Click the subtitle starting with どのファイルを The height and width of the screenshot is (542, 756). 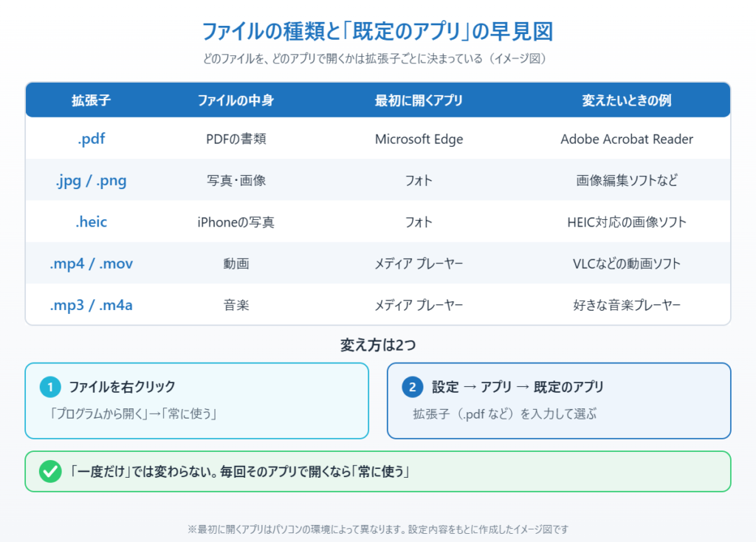tap(374, 59)
